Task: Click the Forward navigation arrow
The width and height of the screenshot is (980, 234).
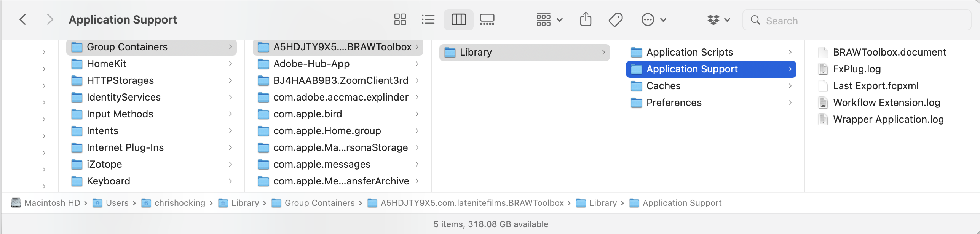Action: pos(49,20)
